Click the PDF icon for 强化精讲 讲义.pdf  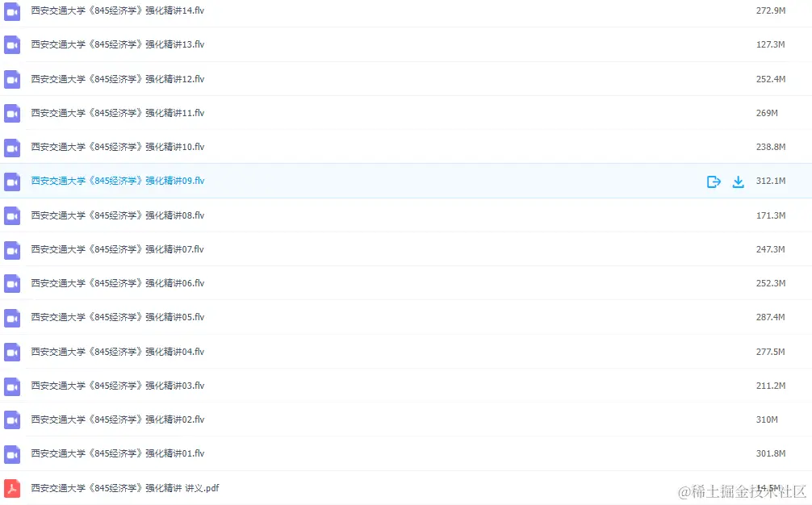coord(12,488)
